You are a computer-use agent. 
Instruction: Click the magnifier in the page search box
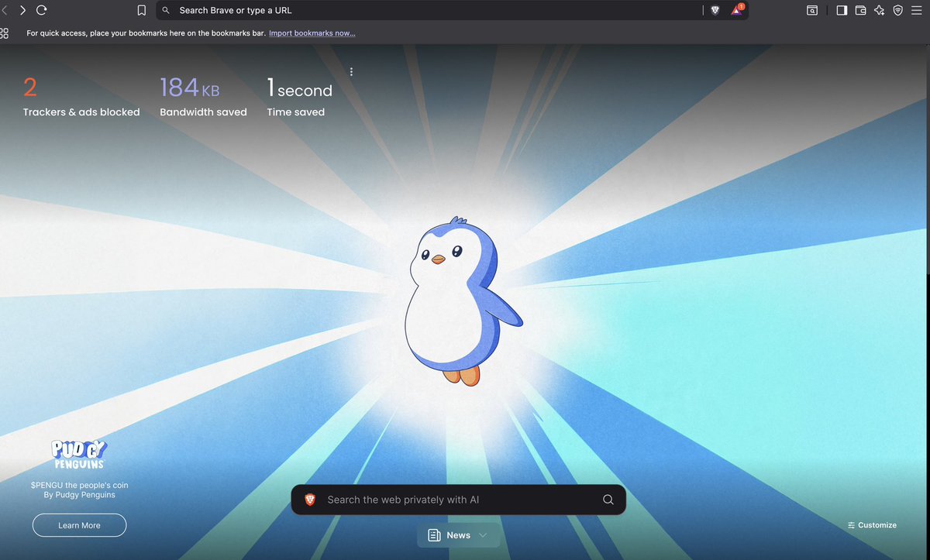point(608,500)
